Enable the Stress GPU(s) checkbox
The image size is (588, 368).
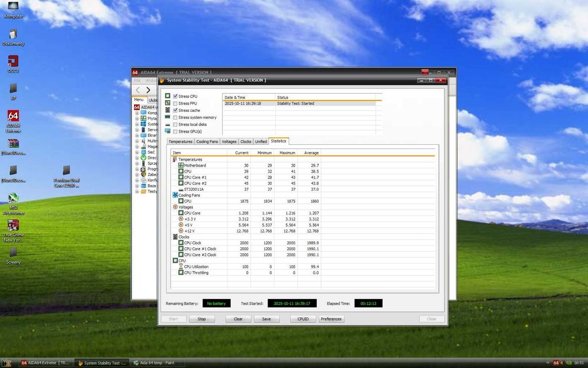coord(175,131)
